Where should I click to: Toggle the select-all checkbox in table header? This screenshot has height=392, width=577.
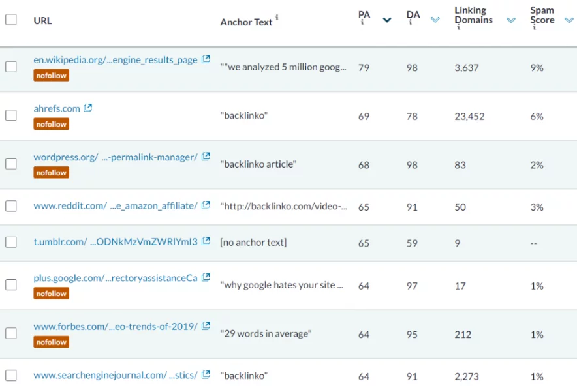click(11, 20)
